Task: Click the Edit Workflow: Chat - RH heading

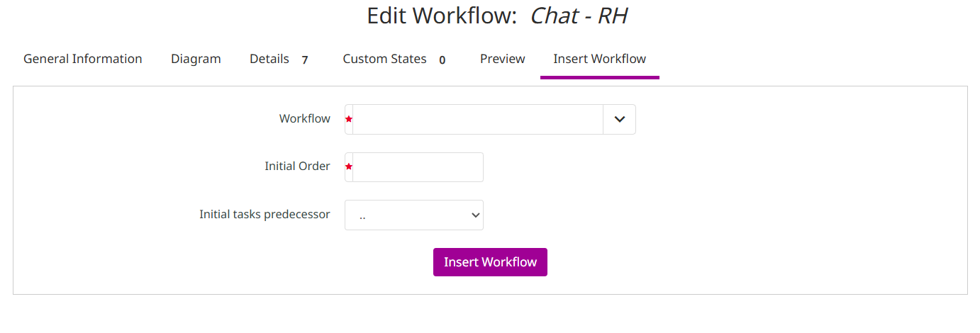Action: click(497, 16)
